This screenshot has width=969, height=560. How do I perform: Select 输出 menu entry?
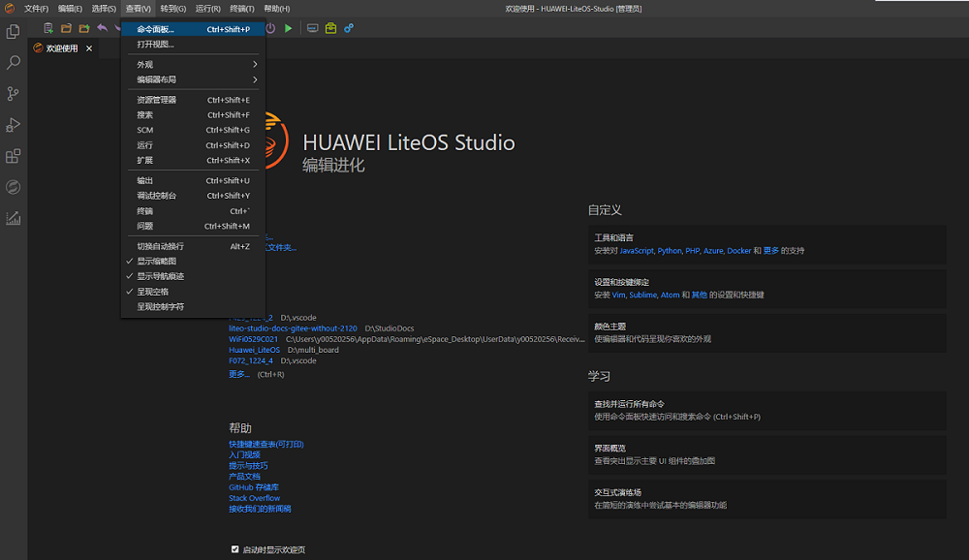[193, 180]
